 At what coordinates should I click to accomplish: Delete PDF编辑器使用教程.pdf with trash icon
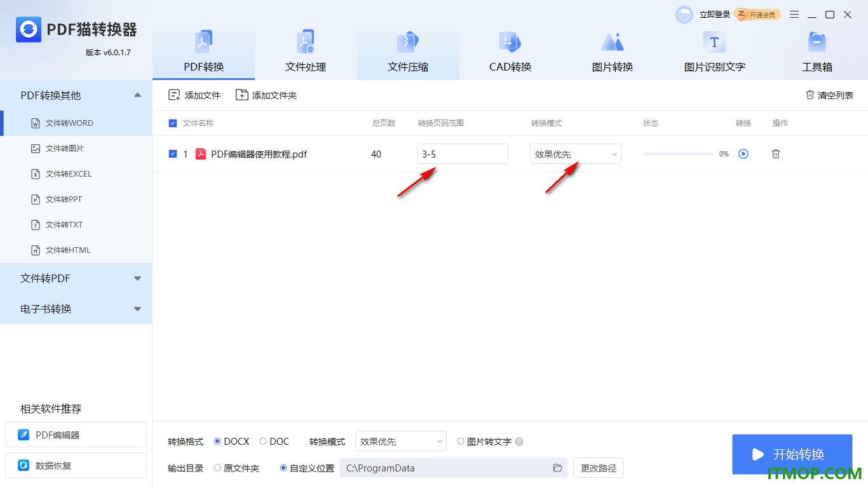(776, 154)
